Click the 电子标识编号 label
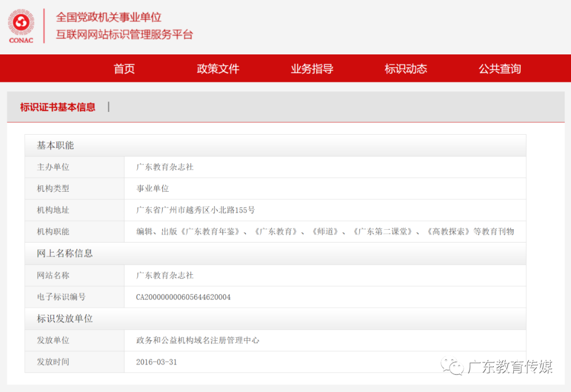 pos(61,297)
